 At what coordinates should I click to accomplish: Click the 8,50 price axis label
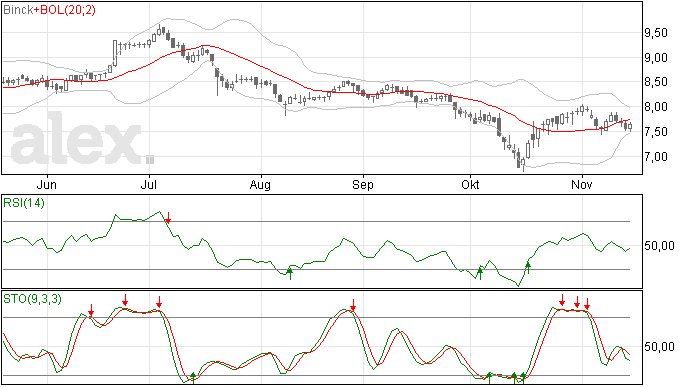656,82
